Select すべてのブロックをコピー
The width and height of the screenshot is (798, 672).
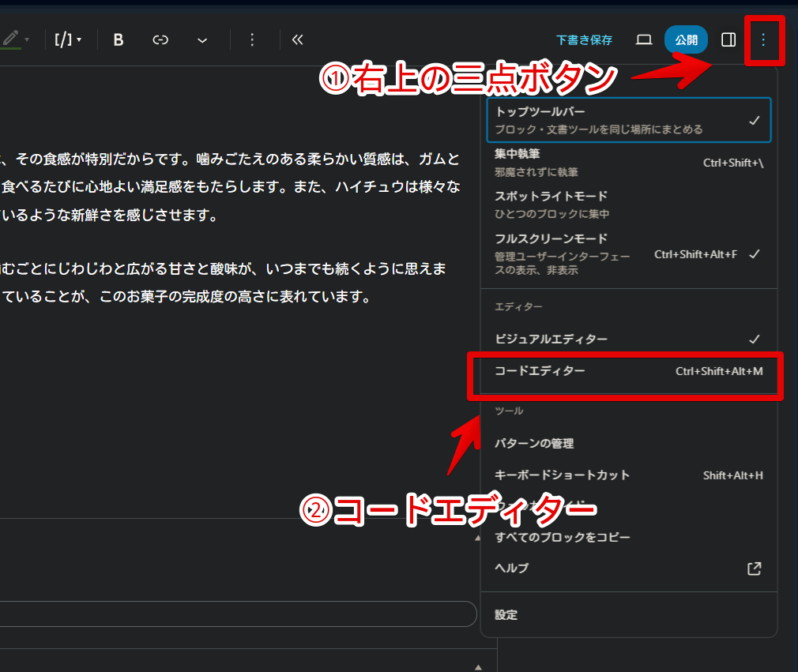[629, 537]
